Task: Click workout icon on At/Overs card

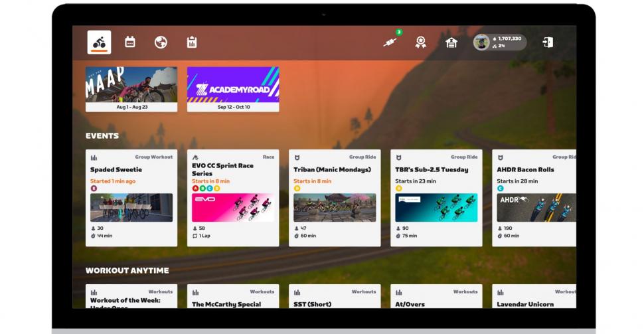Action: 398,293
